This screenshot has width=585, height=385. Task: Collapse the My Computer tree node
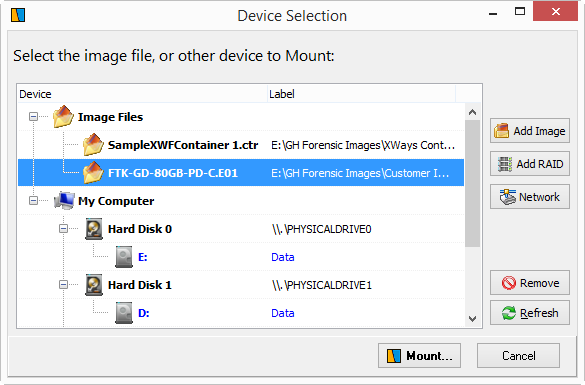(33, 201)
